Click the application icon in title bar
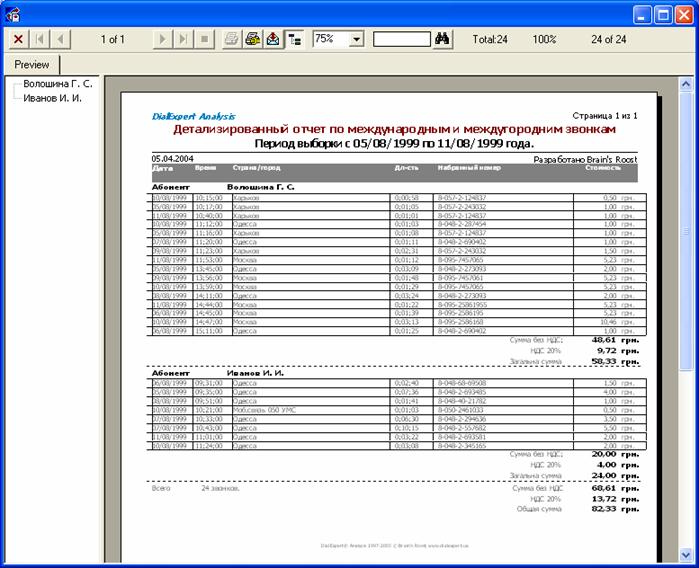 click(x=13, y=15)
